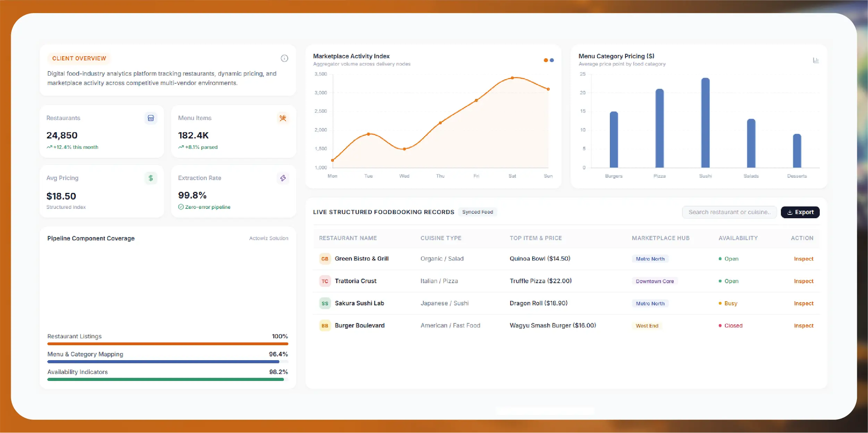The width and height of the screenshot is (868, 433).
Task: Click the lightning icon on Extraction Rate card
Action: point(283,178)
